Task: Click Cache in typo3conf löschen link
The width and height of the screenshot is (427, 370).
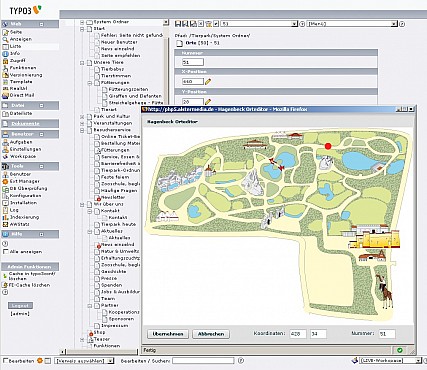Action: [32, 276]
